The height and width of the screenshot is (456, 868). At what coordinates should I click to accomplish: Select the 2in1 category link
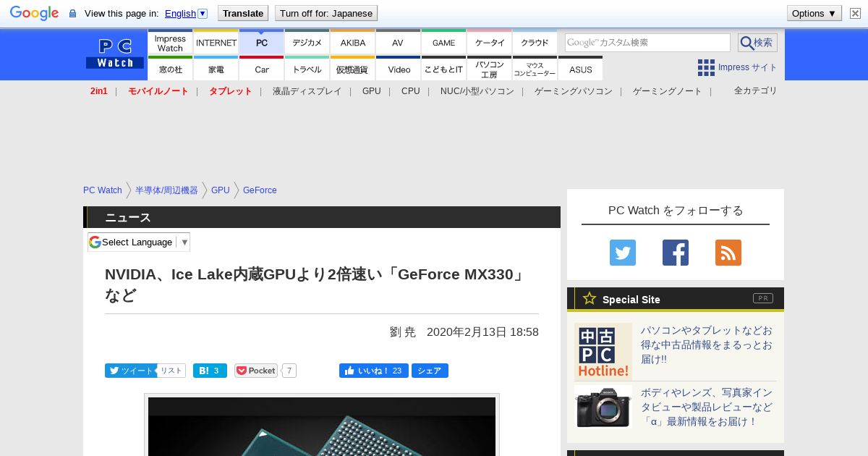99,91
